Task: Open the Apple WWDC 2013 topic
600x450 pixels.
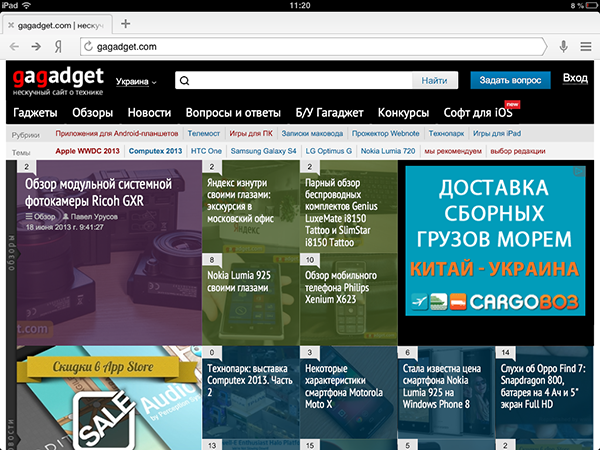Action: click(88, 151)
